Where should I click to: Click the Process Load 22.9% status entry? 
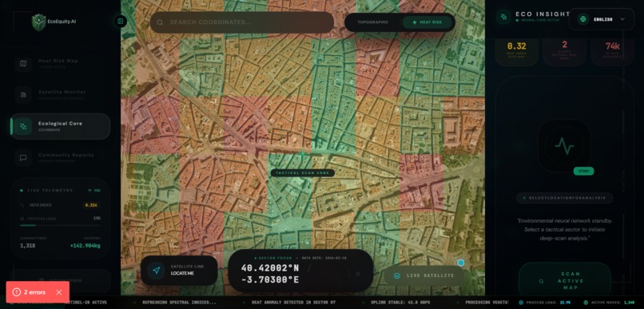coord(544,303)
